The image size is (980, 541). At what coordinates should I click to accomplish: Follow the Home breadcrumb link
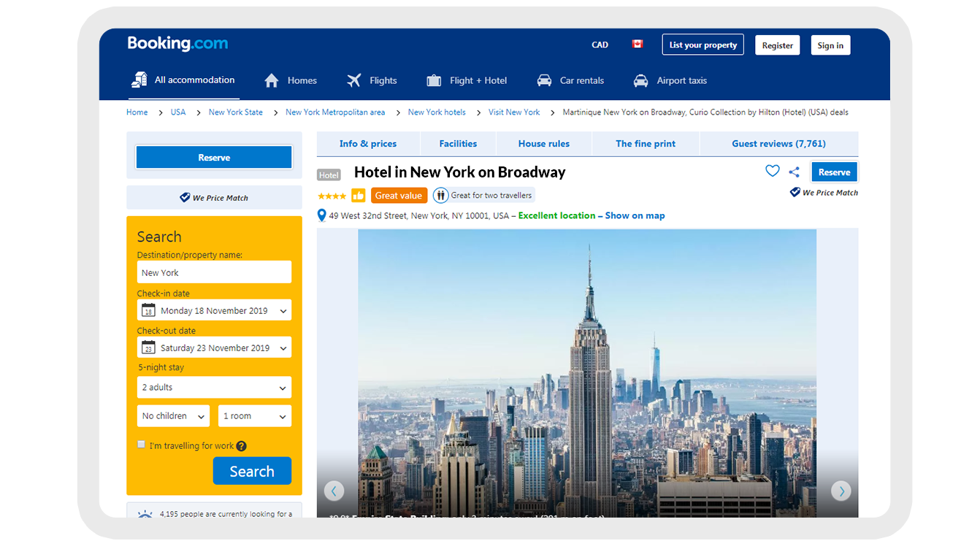coord(137,112)
